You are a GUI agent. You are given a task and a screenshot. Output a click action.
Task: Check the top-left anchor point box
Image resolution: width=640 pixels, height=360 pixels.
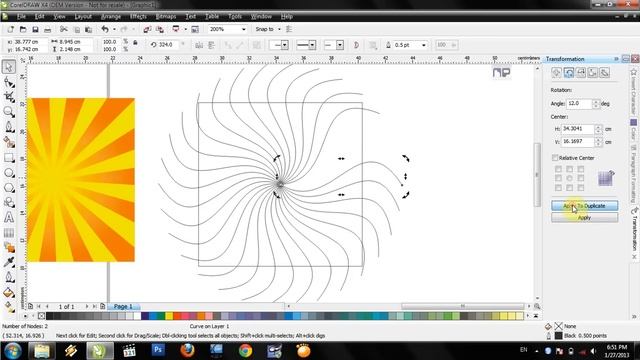coord(558,169)
